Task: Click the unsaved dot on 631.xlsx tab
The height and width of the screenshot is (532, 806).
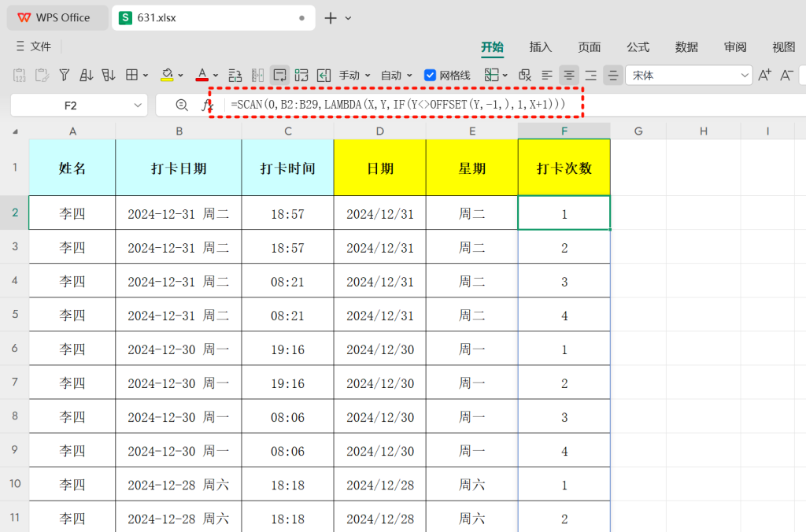Action: [x=301, y=18]
